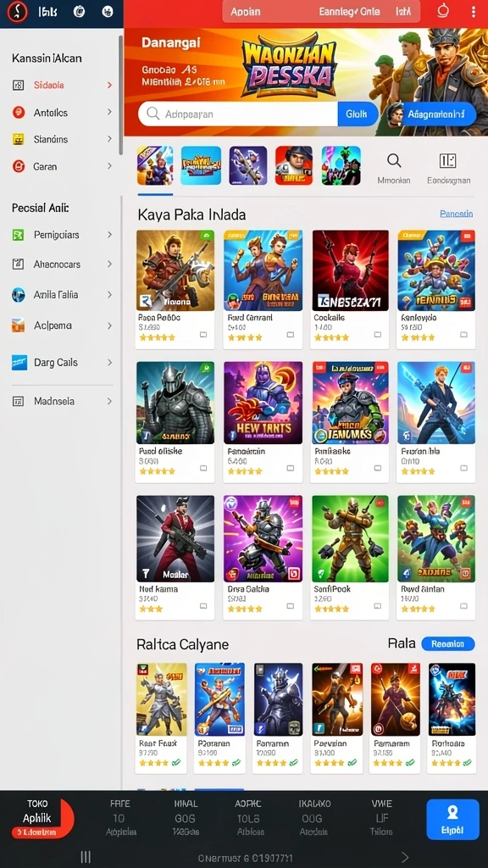The width and height of the screenshot is (488, 868).
Task: Click the power-style icon in red header
Action: [x=442, y=11]
